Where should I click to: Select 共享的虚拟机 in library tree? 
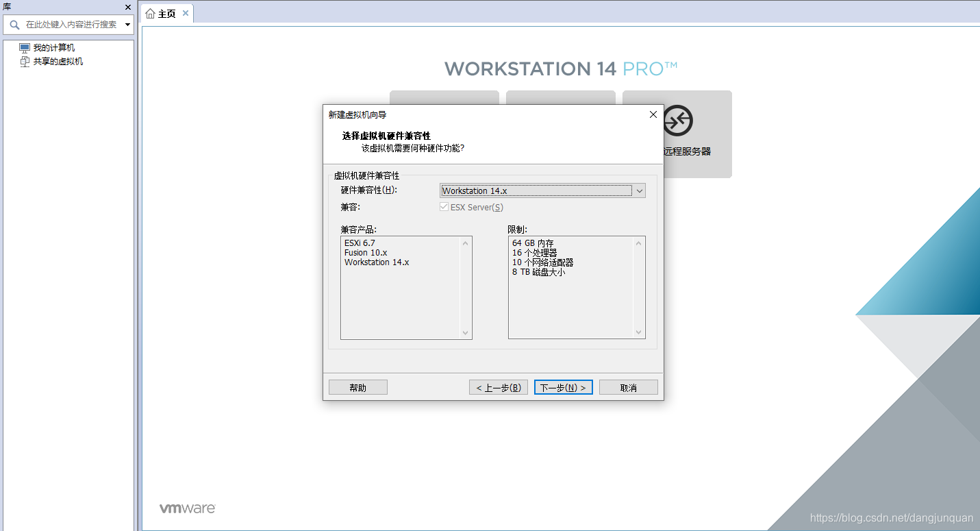point(58,62)
